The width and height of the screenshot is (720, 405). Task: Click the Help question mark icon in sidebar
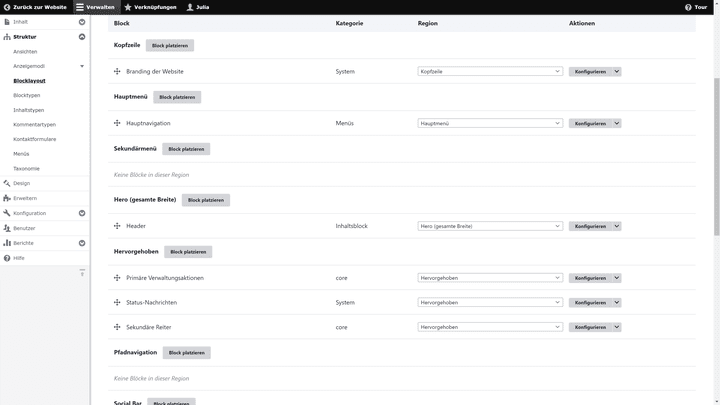(x=7, y=258)
